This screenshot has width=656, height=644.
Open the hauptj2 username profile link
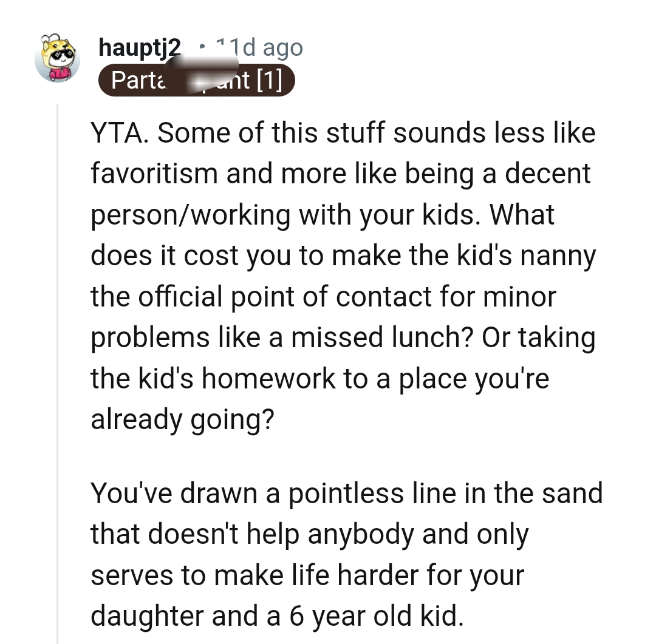(139, 48)
